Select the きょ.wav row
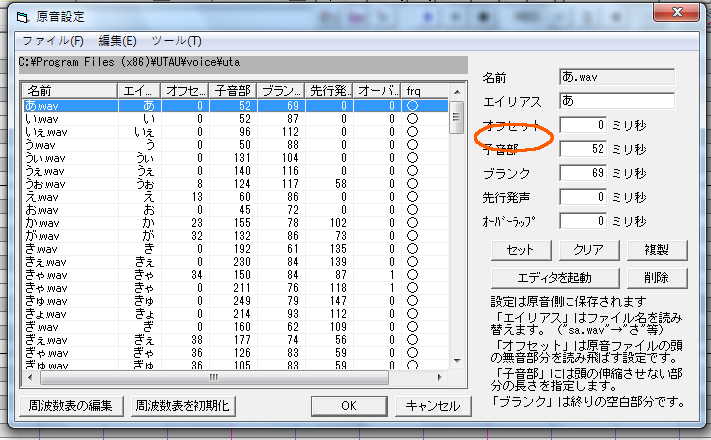 coord(235,314)
